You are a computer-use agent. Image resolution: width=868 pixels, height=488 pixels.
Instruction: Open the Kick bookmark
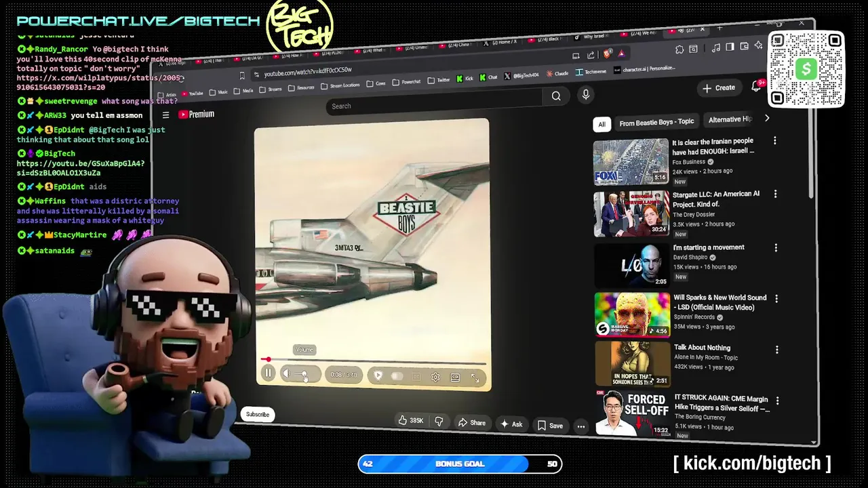click(465, 79)
